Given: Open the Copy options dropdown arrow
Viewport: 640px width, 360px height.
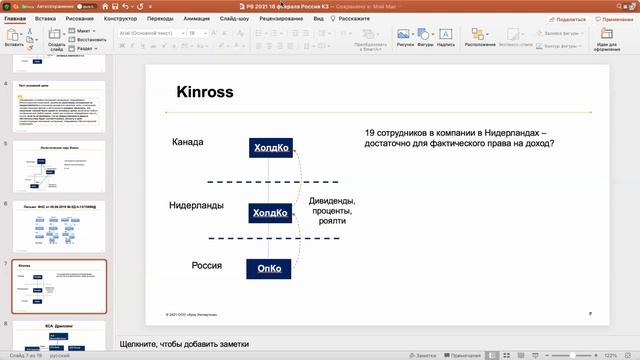Looking at the screenshot, I should (36, 40).
